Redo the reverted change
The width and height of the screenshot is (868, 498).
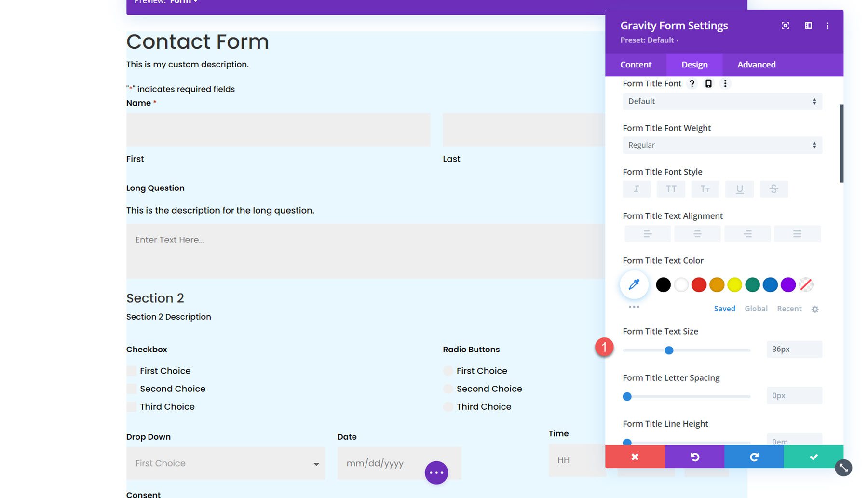[753, 457]
